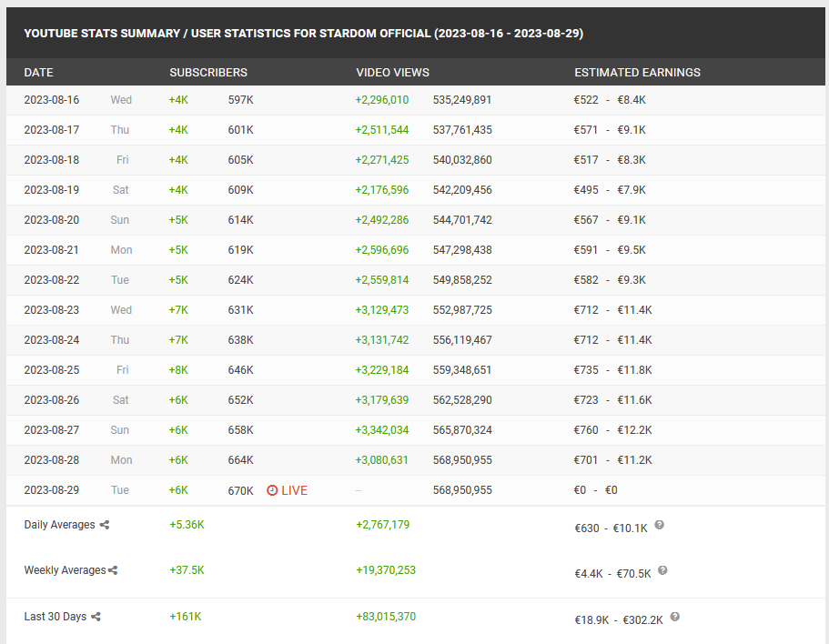Click the +2,176,596 daily views value
The height and width of the screenshot is (644, 829).
[381, 190]
